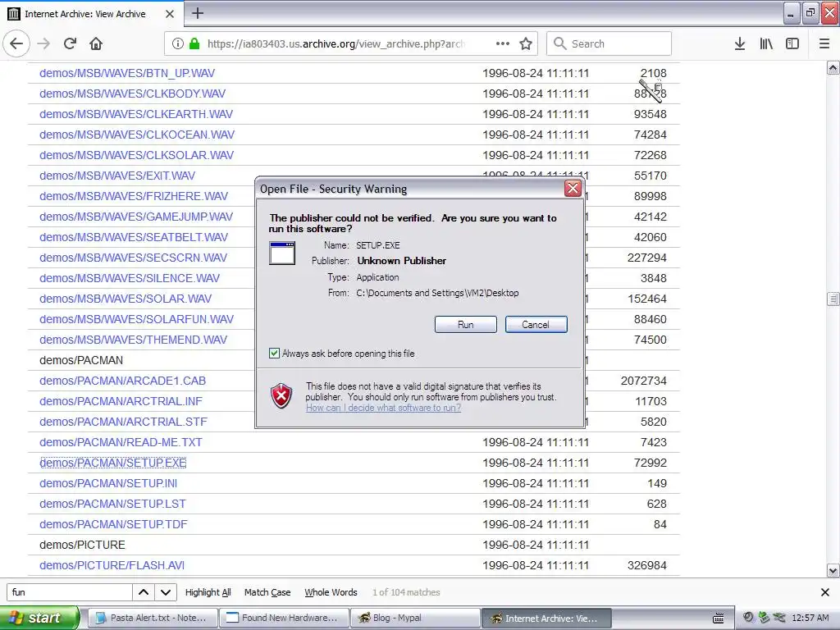Close the Internet Archive tab
Viewport: 840px width, 630px height.
(x=170, y=14)
